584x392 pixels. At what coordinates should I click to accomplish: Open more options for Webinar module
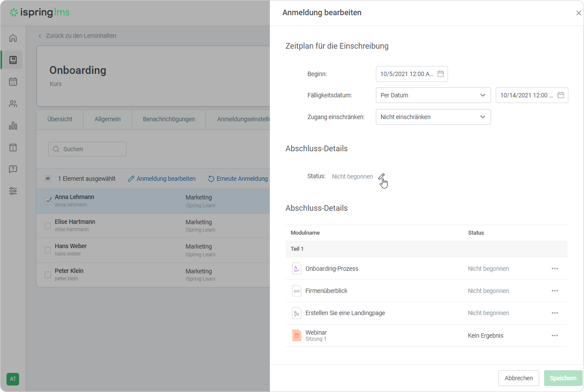[554, 336]
